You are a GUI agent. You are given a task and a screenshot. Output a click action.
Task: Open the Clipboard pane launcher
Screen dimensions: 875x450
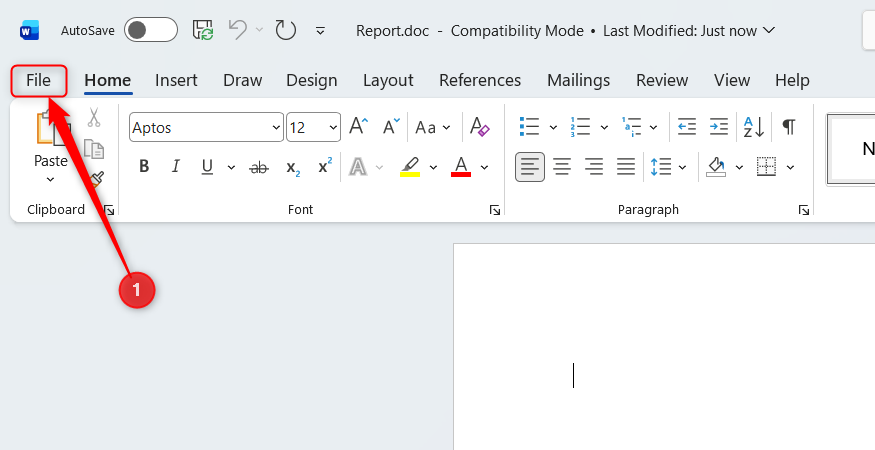tap(109, 210)
